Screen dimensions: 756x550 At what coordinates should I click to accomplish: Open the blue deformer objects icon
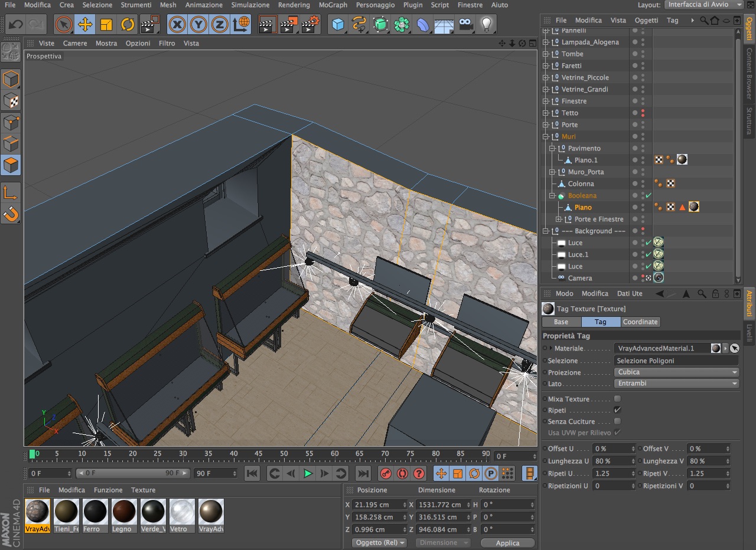(423, 25)
